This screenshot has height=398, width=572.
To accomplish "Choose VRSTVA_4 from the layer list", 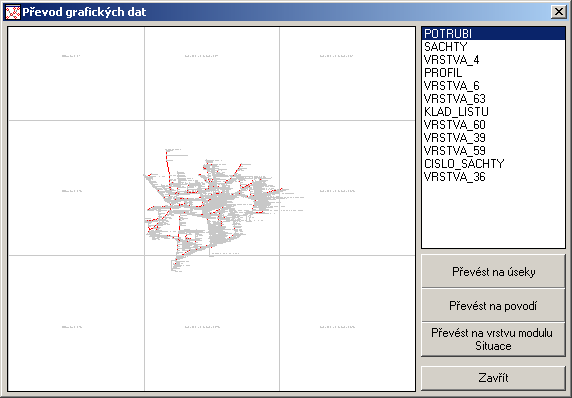I will (493, 60).
